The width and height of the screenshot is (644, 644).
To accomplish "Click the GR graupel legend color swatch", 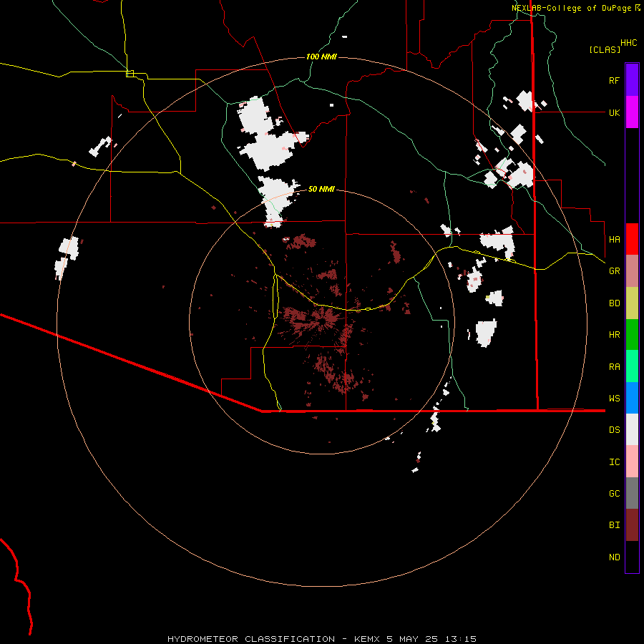I will tap(632, 270).
